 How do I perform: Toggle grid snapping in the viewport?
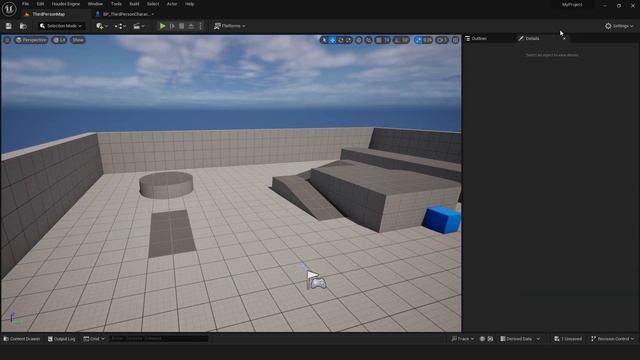(x=379, y=40)
